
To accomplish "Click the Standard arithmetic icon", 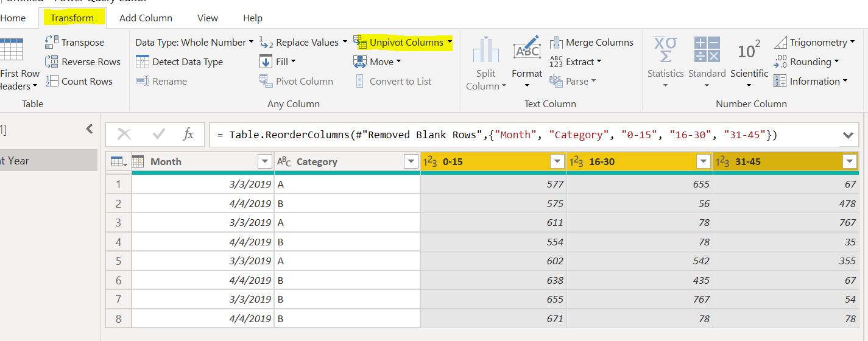I will click(x=707, y=49).
